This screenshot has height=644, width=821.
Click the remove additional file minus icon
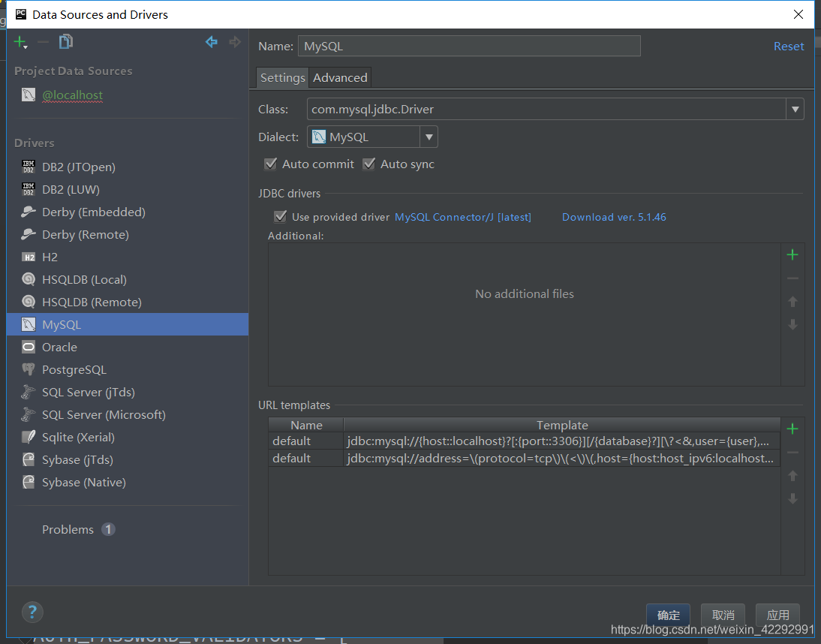coord(792,278)
